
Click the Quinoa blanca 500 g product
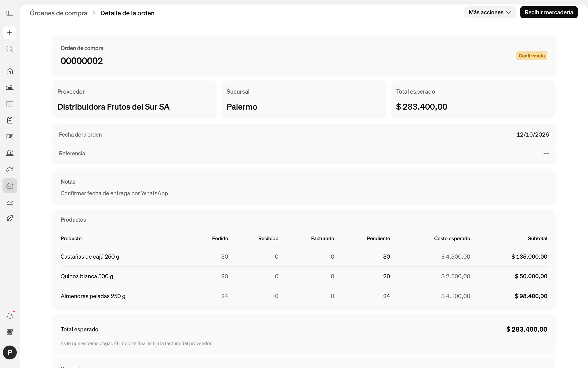pyautogui.click(x=87, y=276)
